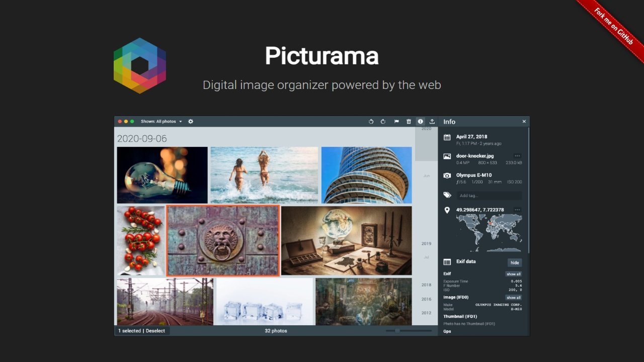Click the 800 × 533 dimensions value
This screenshot has width=644, height=362.
click(x=488, y=163)
